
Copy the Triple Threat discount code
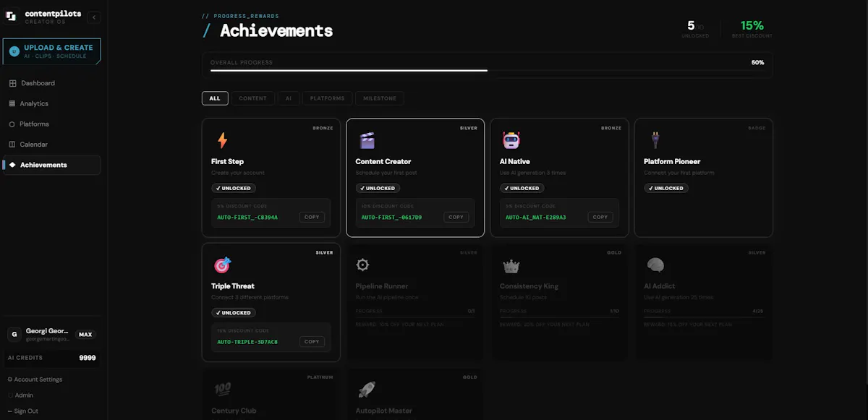pyautogui.click(x=312, y=342)
